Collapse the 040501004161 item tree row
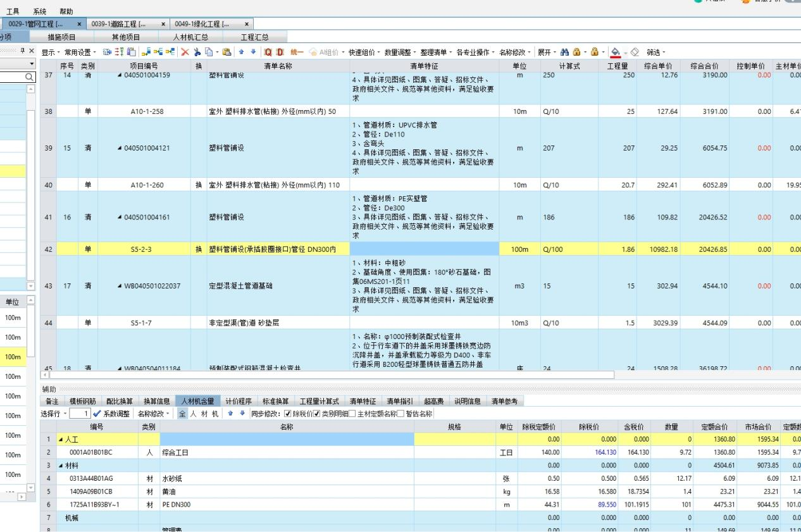 click(119, 217)
